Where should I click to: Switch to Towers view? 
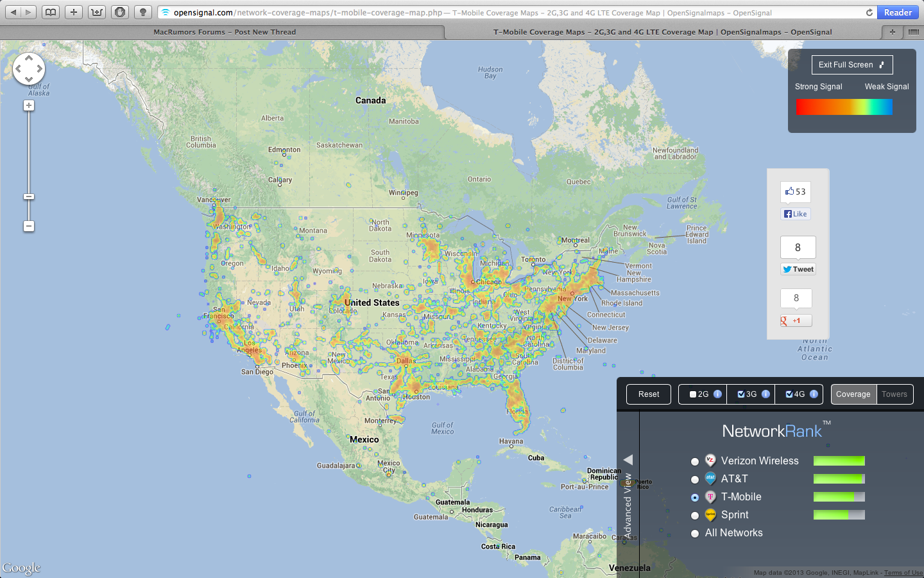pos(894,394)
